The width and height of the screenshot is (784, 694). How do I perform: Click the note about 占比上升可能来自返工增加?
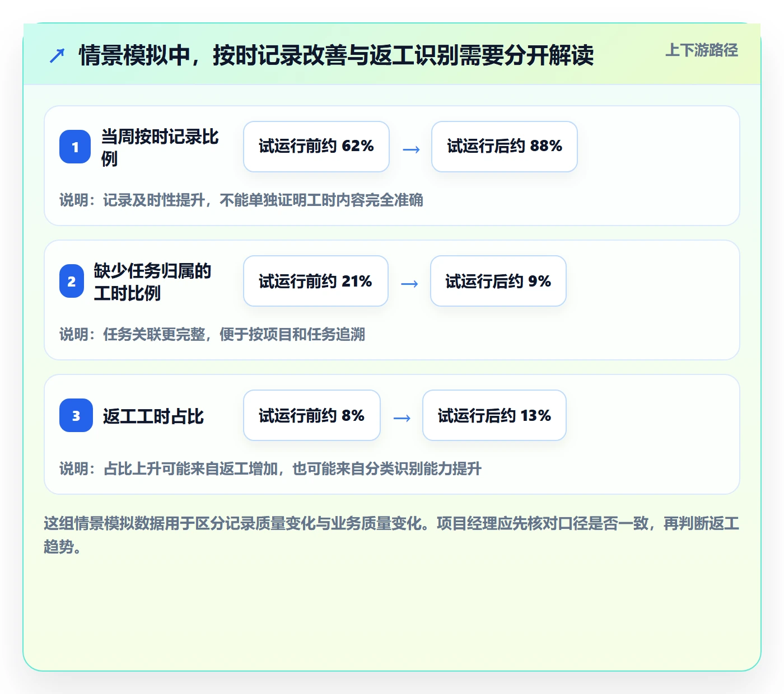[x=270, y=468]
